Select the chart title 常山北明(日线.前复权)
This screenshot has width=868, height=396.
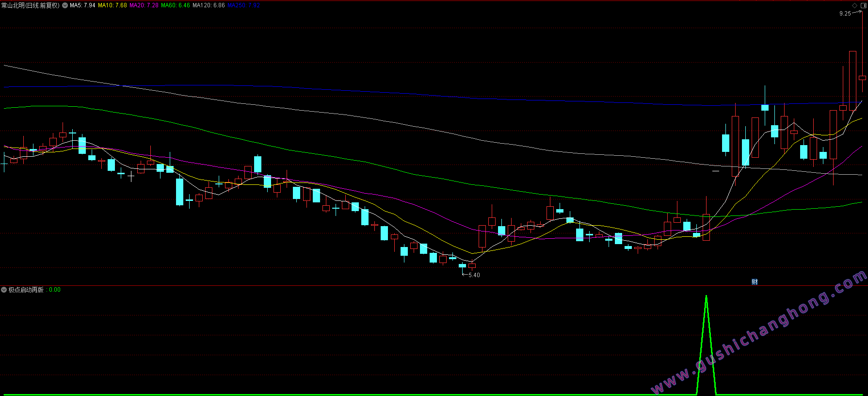point(31,5)
